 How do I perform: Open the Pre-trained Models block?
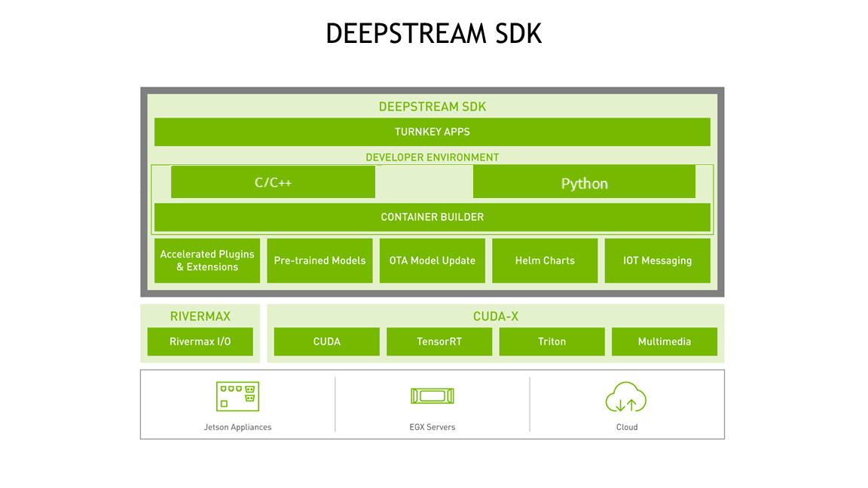(319, 261)
